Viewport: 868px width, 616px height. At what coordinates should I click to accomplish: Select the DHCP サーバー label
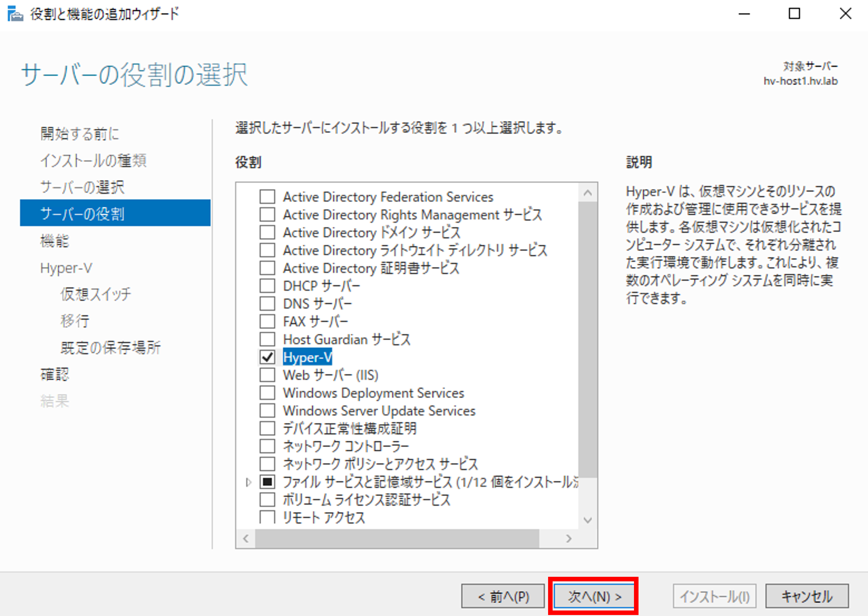[x=322, y=286]
